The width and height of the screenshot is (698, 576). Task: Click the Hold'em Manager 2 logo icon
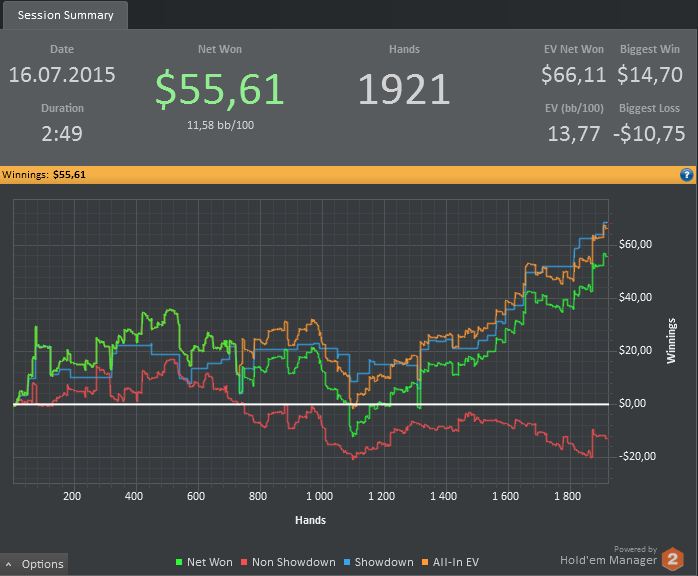[673, 559]
